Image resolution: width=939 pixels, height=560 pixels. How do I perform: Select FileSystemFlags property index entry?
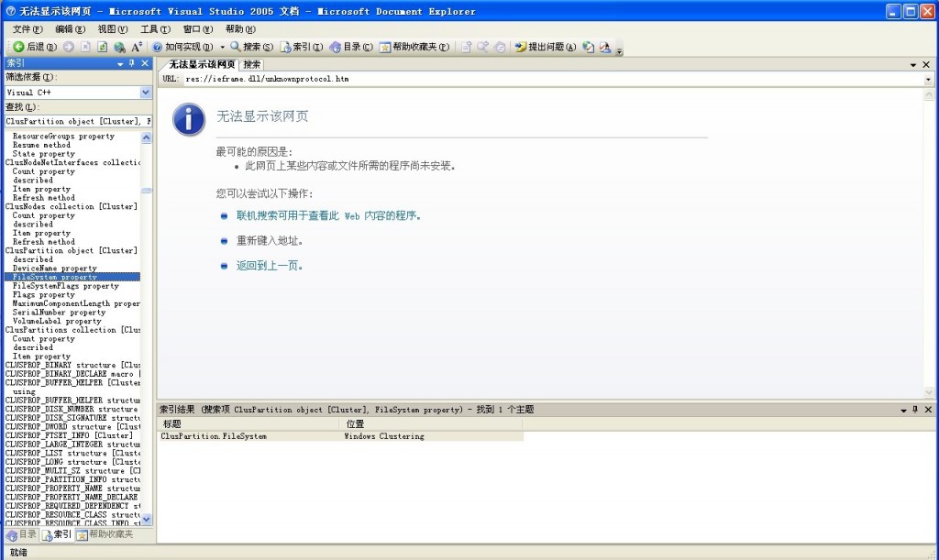(65, 286)
